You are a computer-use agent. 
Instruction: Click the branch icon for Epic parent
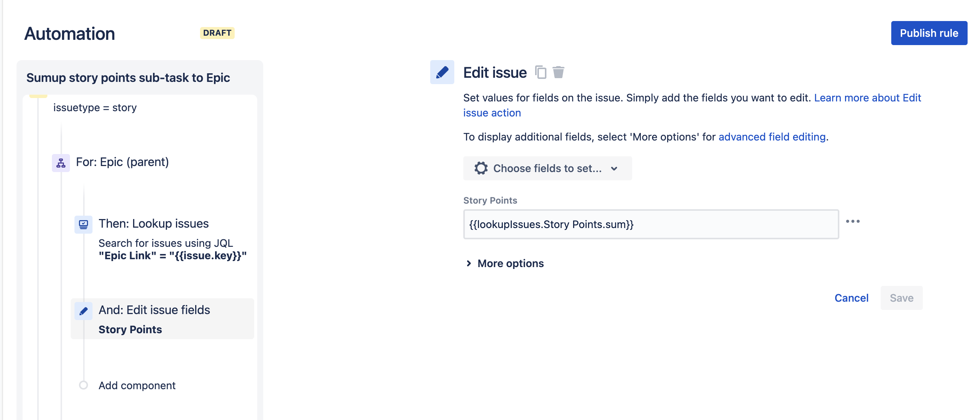(x=61, y=163)
